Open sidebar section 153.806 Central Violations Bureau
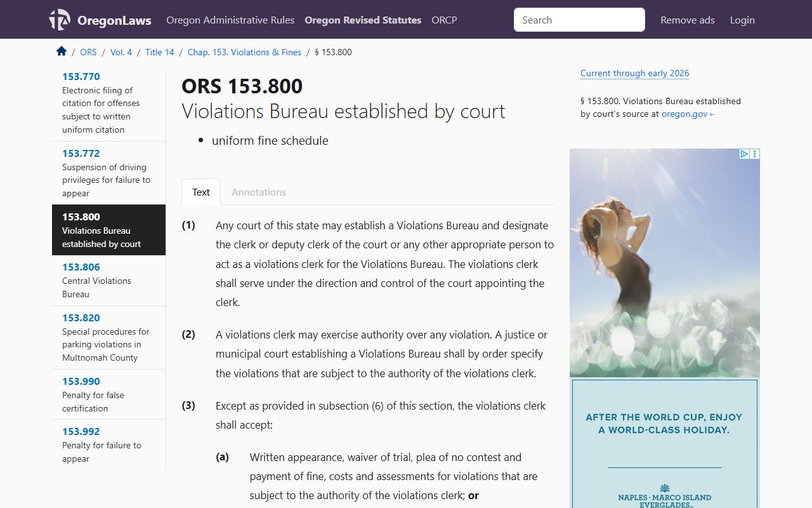Image resolution: width=812 pixels, height=508 pixels. 108,280
